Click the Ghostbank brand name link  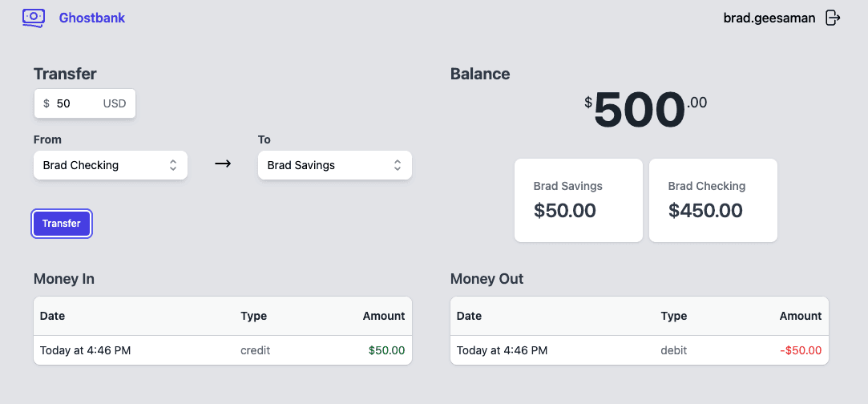(x=92, y=18)
